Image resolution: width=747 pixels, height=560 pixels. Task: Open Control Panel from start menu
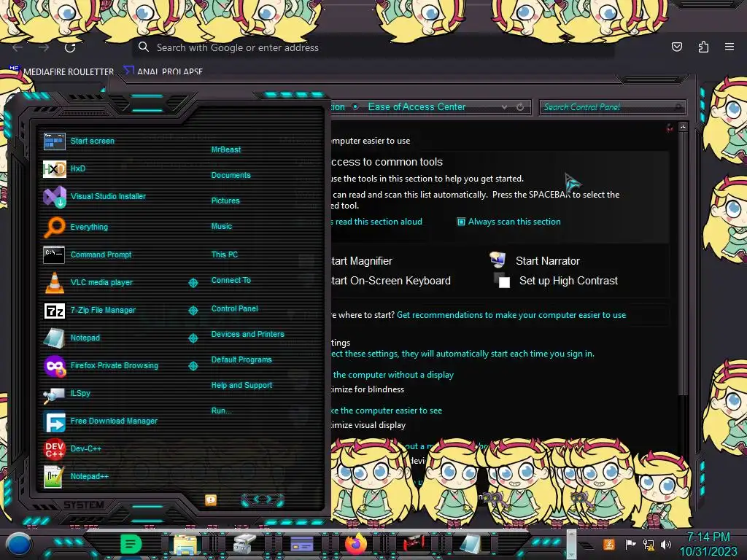point(234,308)
